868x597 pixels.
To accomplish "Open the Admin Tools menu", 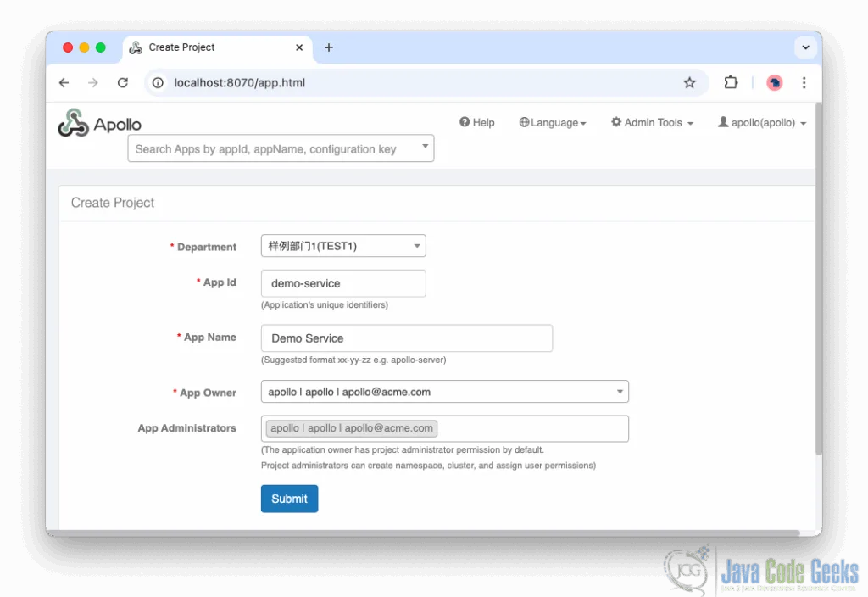I will 652,122.
